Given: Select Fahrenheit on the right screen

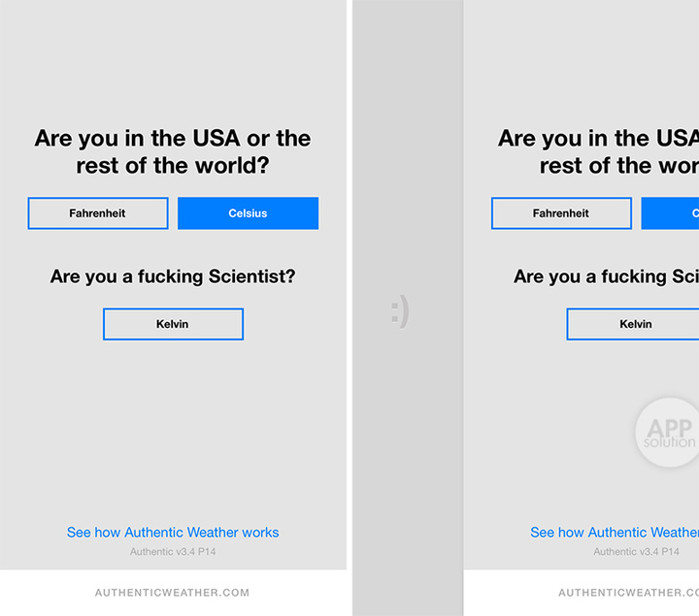Looking at the screenshot, I should [561, 213].
